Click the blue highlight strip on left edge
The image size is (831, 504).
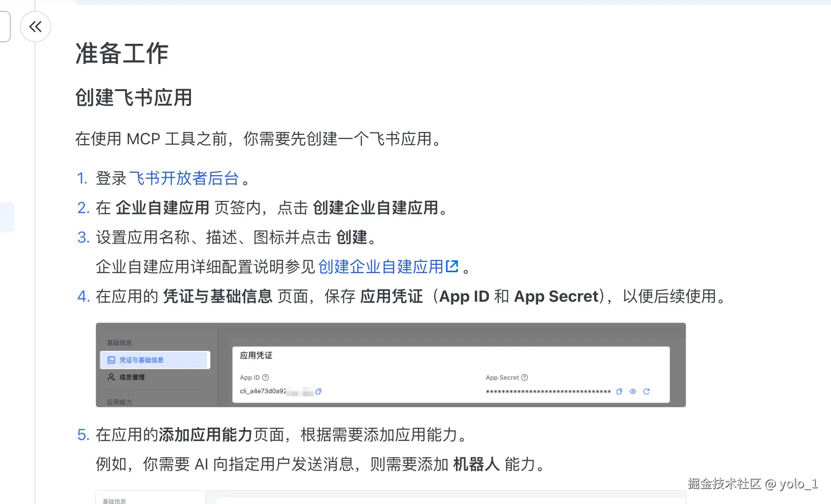(7, 217)
